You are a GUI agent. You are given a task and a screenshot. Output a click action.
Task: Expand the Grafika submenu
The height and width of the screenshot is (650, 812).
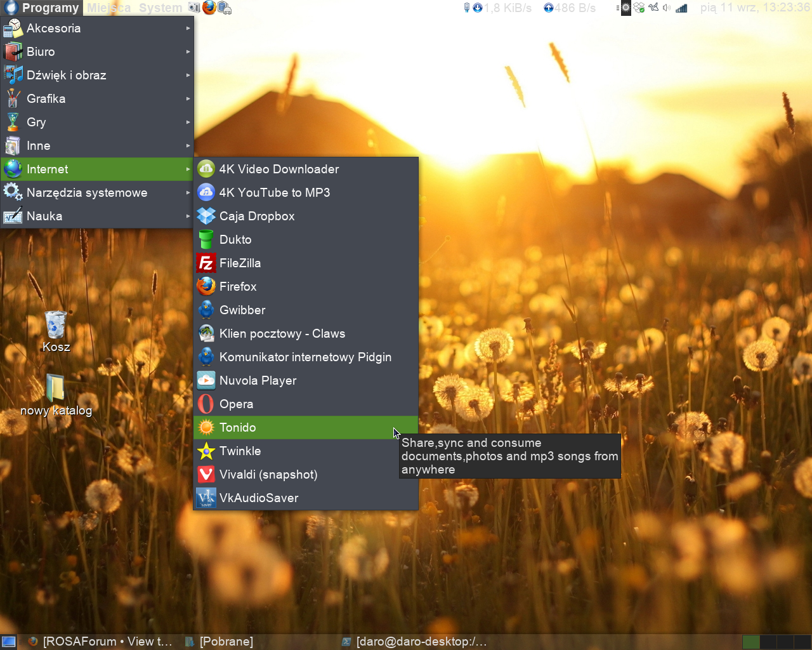click(97, 98)
